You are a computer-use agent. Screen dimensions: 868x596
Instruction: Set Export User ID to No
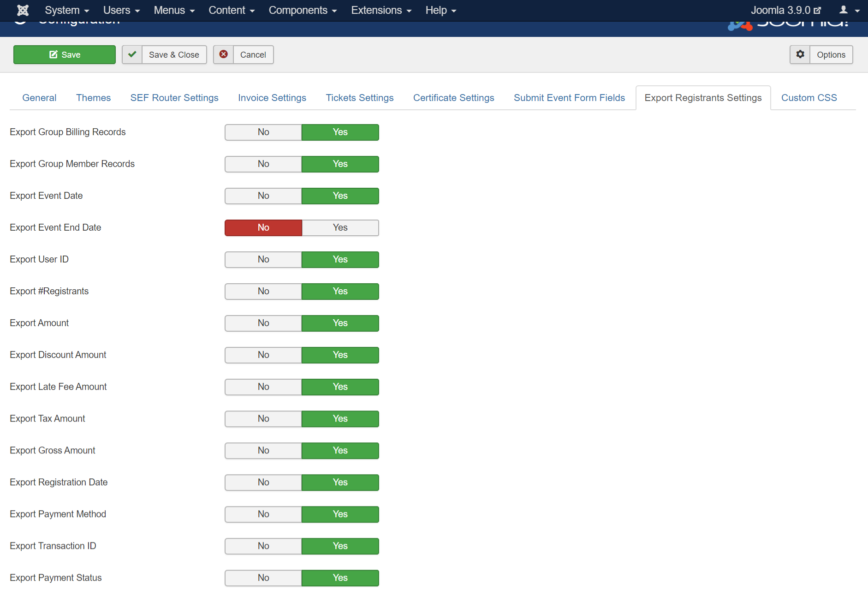(263, 260)
